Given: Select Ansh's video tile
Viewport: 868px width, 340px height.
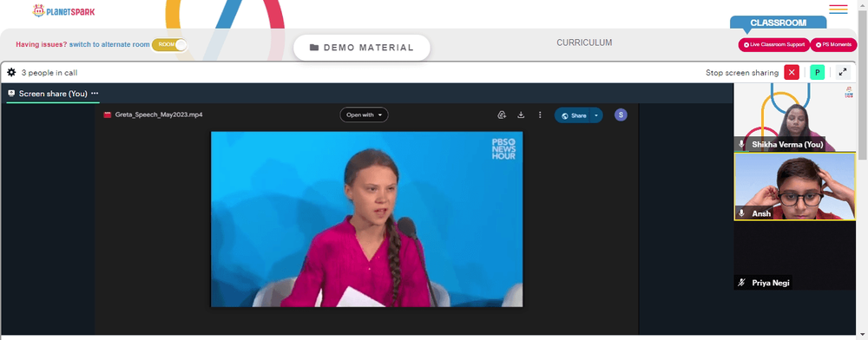Looking at the screenshot, I should click(794, 186).
